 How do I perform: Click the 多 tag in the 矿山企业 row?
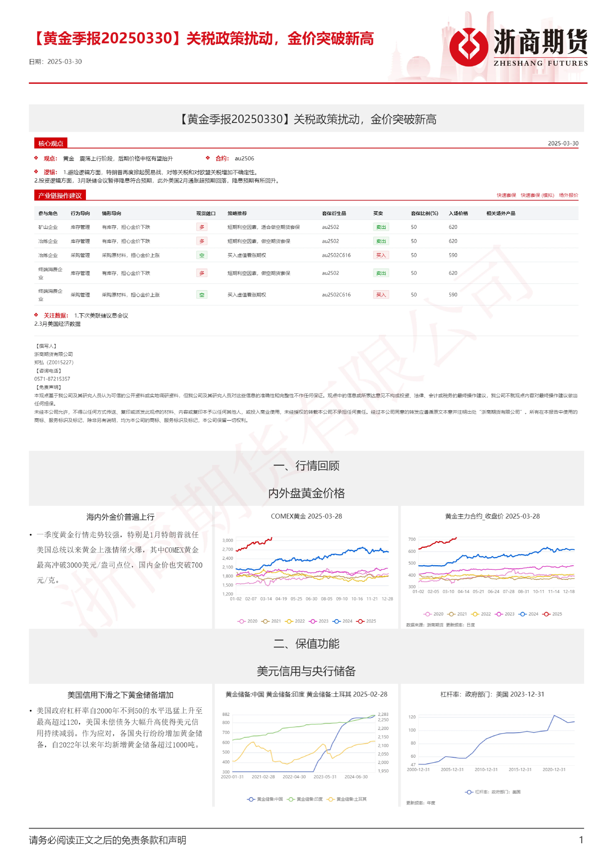click(x=202, y=227)
